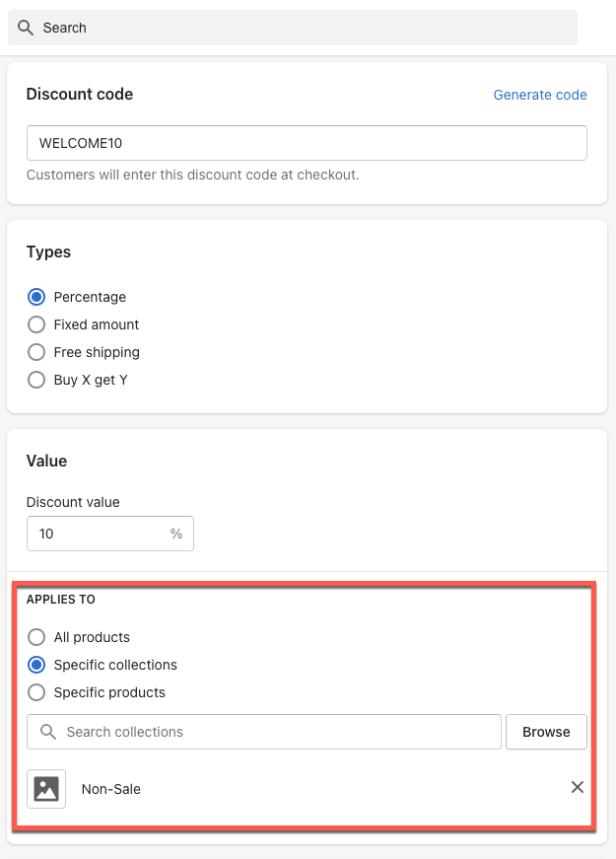Click the Discount value input field
Viewport: 616px width, 859px height.
click(x=110, y=533)
